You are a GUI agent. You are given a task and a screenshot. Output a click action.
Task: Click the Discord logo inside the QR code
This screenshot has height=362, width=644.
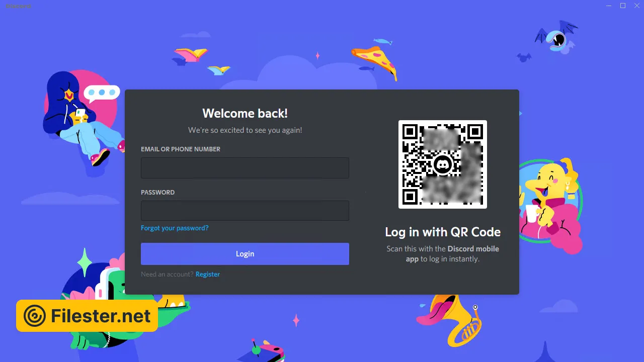[443, 164]
